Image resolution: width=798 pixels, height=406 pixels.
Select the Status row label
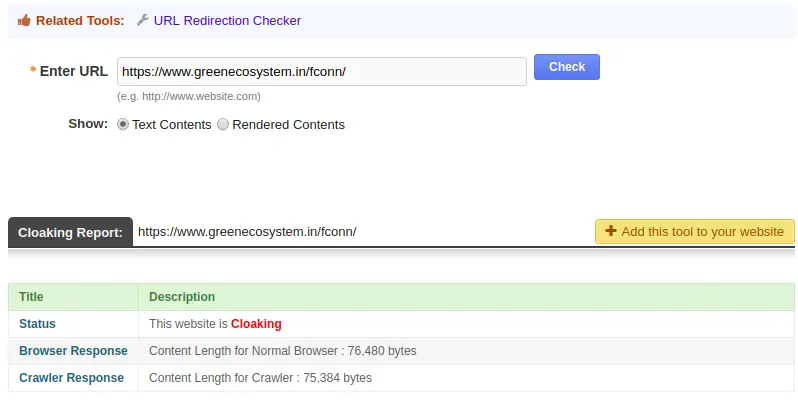click(x=37, y=324)
